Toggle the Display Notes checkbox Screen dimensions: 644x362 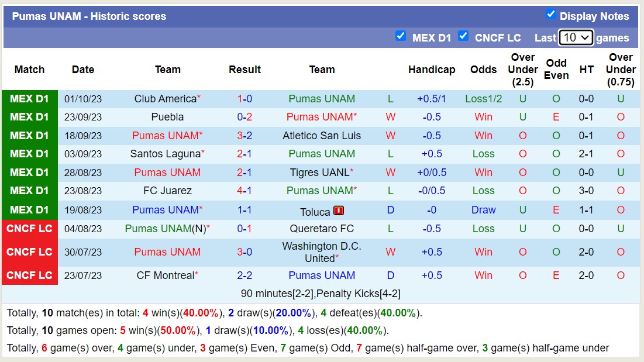550,14
